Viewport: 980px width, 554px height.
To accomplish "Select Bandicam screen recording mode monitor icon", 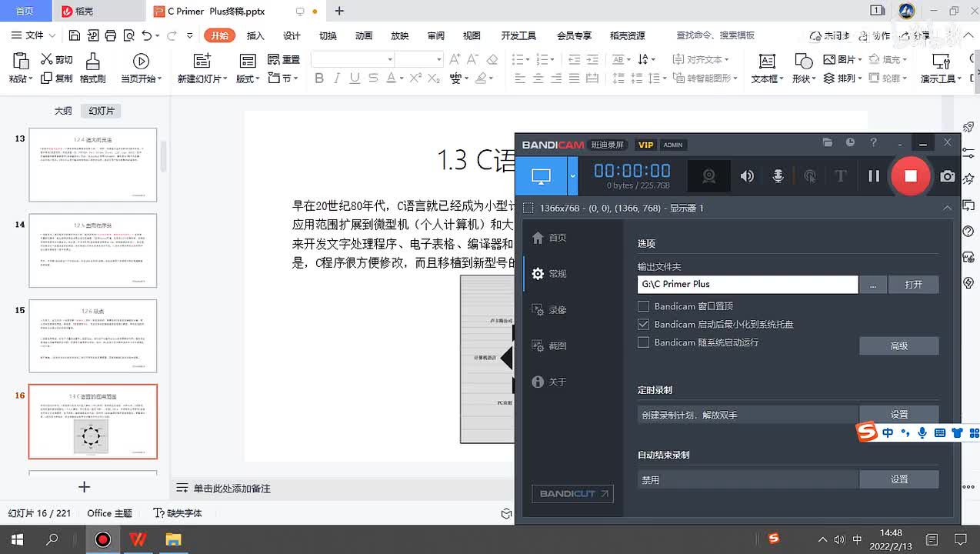I will 542,176.
